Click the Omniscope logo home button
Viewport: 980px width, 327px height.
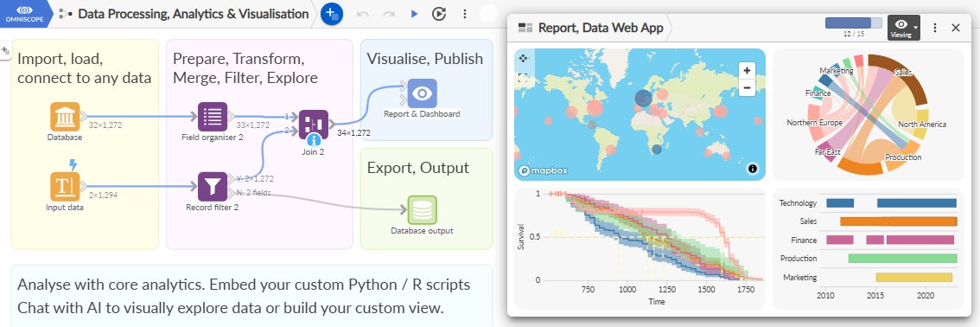pyautogui.click(x=25, y=13)
